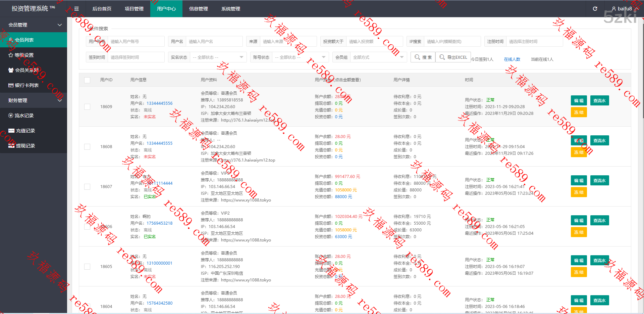Open 银行卡列表 card icon in sidebar
This screenshot has height=314, width=644.
click(x=11, y=85)
